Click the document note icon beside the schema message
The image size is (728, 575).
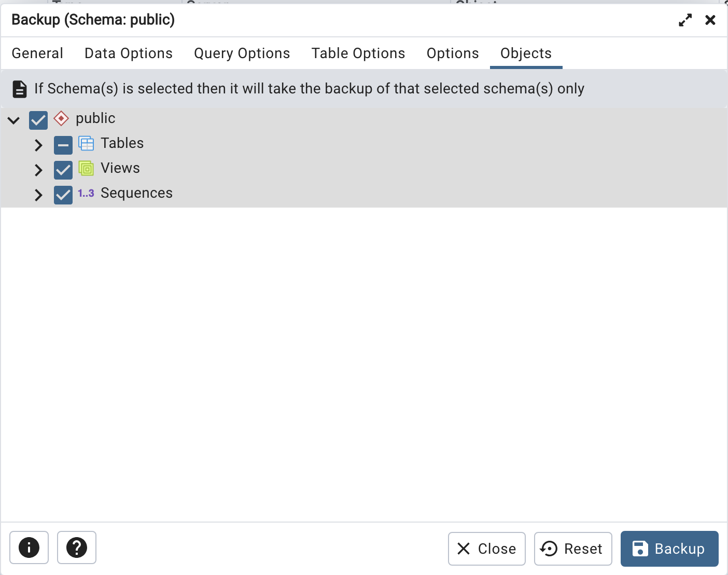(x=19, y=89)
